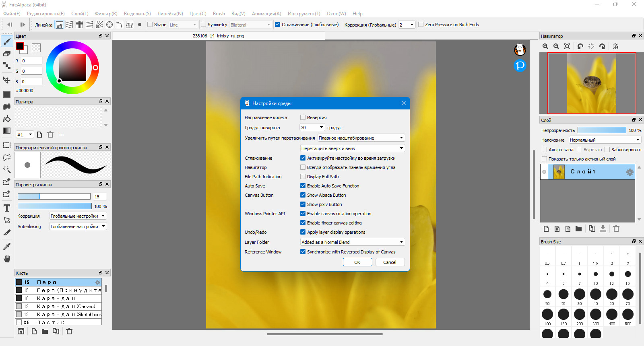The height and width of the screenshot is (346, 644).
Task: Open Наложение blend mode dropdown
Action: (605, 140)
